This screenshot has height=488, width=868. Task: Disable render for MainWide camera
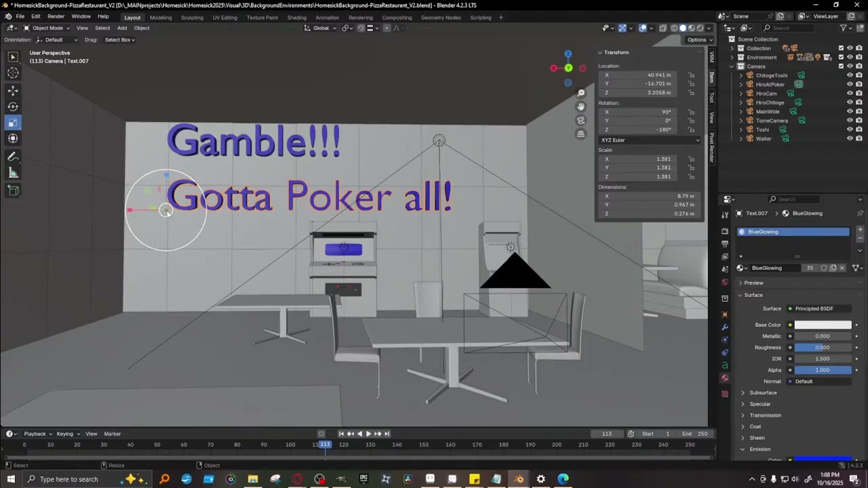pos(859,112)
